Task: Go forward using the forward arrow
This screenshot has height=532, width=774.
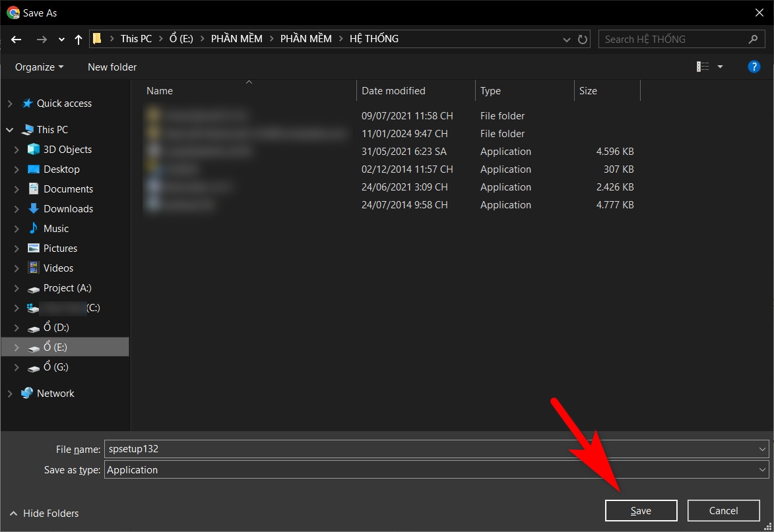Action: click(42, 40)
